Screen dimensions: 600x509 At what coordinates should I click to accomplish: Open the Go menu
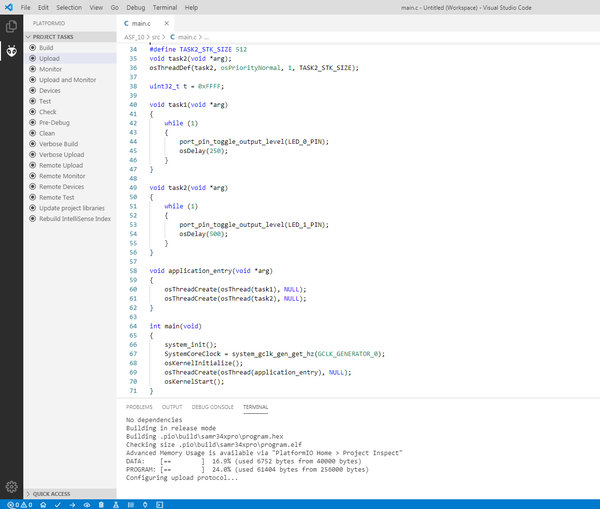coord(114,7)
